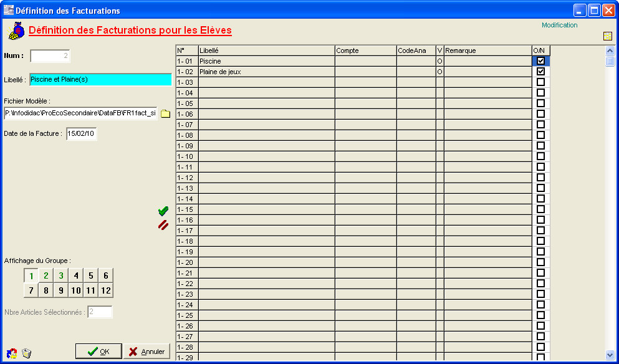The image size is (619, 364).
Task: Click the scrollbar up arrow
Action: coord(610,51)
